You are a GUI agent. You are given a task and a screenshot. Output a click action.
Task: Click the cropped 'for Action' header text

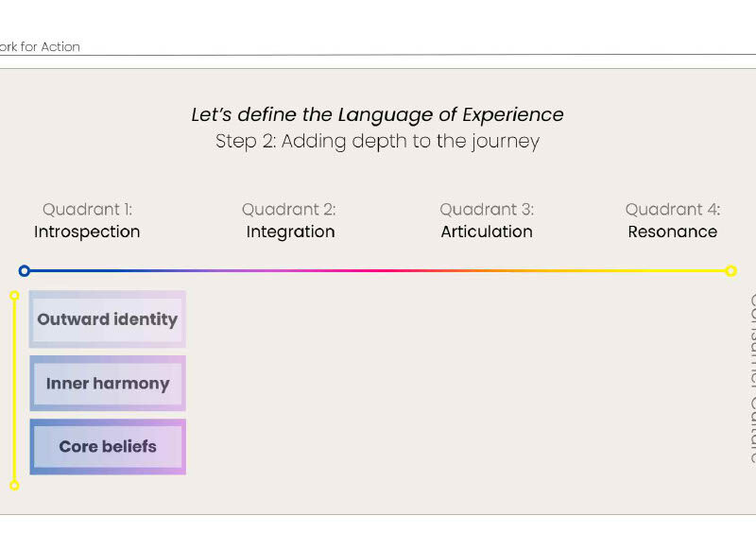point(40,47)
